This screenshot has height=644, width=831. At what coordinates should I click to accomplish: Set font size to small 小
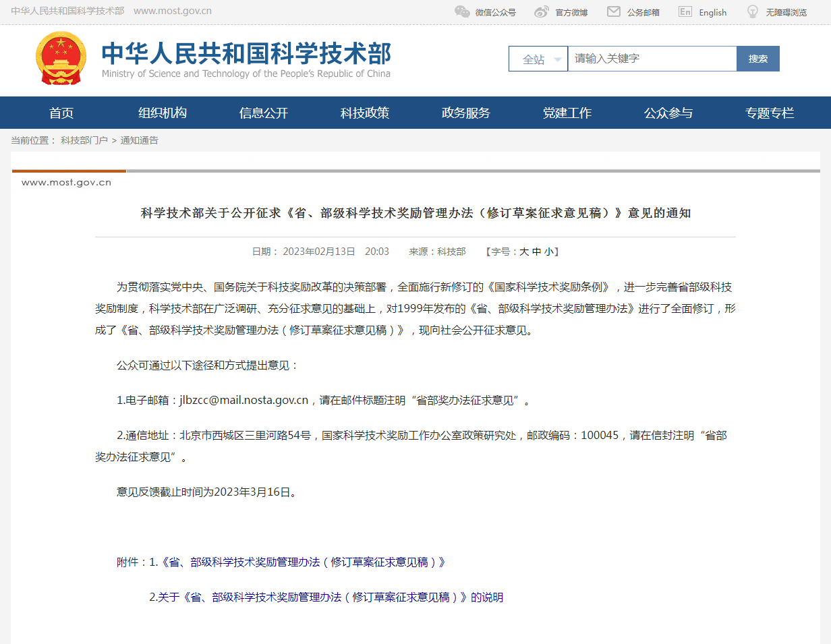(x=548, y=252)
